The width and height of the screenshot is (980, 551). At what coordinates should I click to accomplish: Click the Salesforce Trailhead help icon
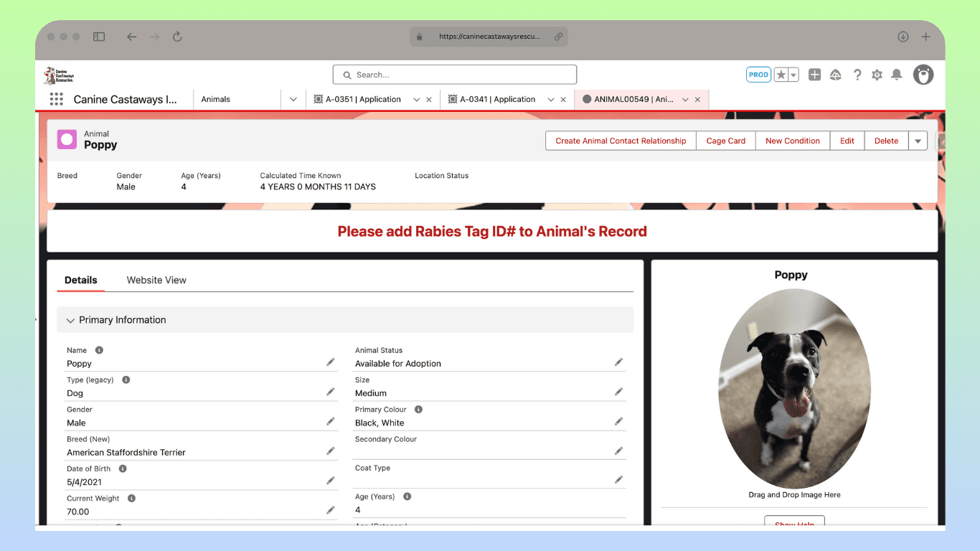836,74
